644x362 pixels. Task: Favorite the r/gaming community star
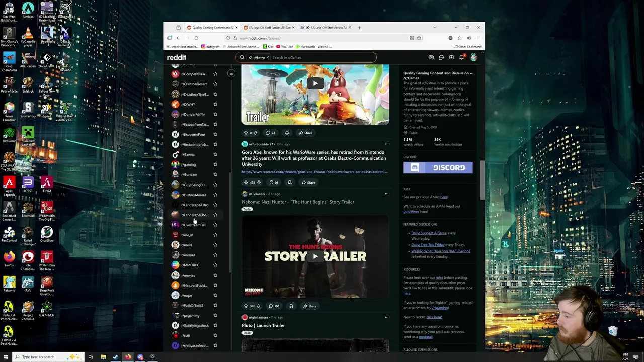point(215,164)
